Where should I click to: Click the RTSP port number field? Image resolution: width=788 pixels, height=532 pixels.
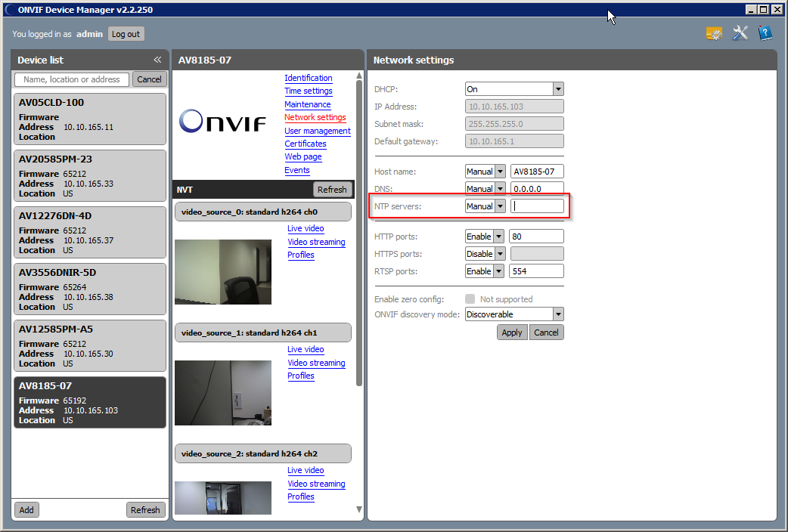tap(536, 271)
